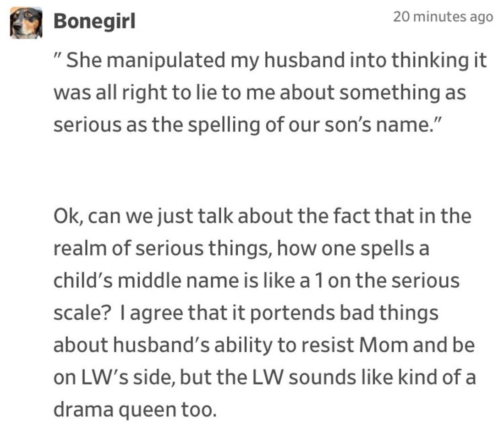Viewport: 504px width, 432px height.
Task: Click the words "kind of a" ending the line
Action: [x=437, y=377]
